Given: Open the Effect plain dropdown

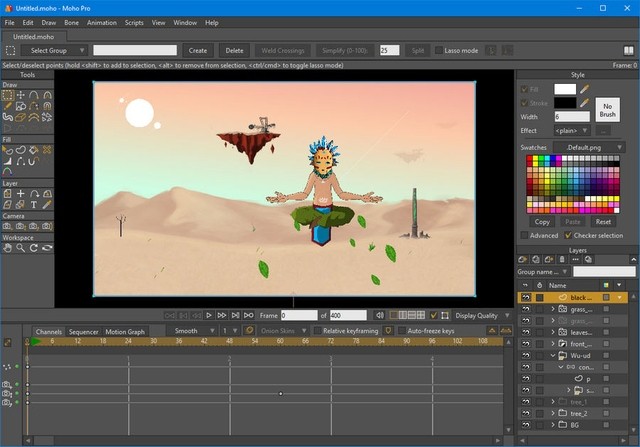Looking at the screenshot, I should (570, 130).
